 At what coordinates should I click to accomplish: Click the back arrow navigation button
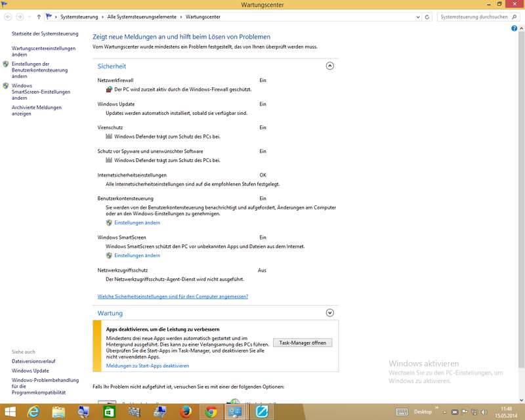click(8, 16)
